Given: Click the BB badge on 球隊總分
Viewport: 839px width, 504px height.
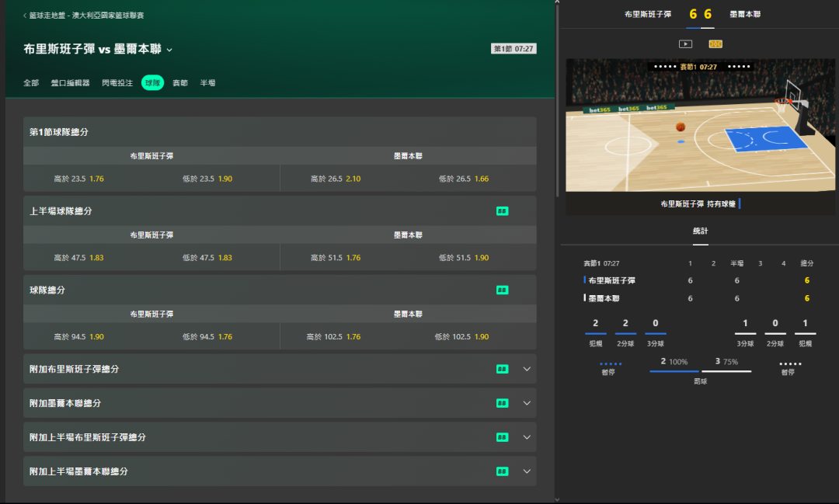Looking at the screenshot, I should pyautogui.click(x=502, y=290).
